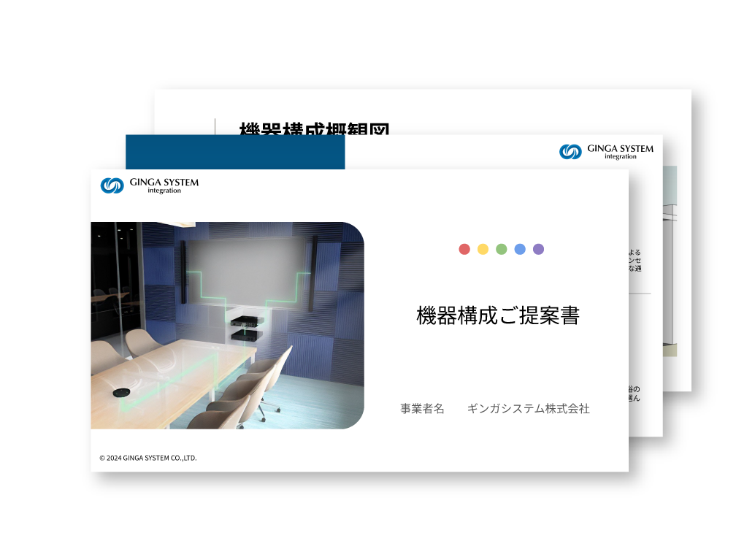Click the rack equipment below the display
The width and height of the screenshot is (755, 560).
point(245,327)
